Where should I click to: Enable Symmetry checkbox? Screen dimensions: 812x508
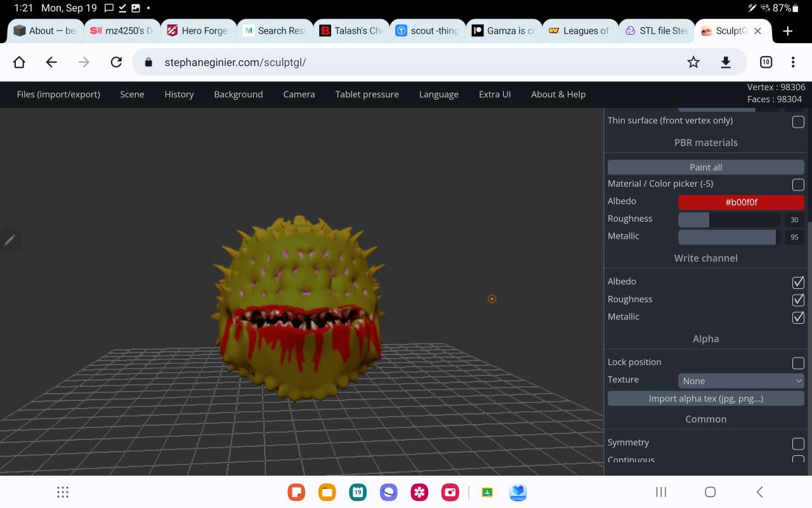[798, 443]
